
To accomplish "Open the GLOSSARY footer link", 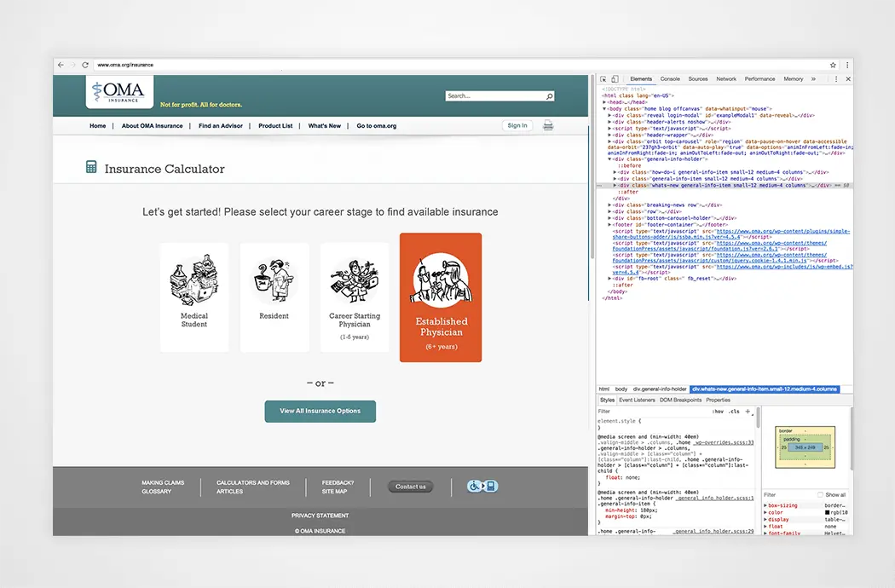I will click(x=156, y=492).
